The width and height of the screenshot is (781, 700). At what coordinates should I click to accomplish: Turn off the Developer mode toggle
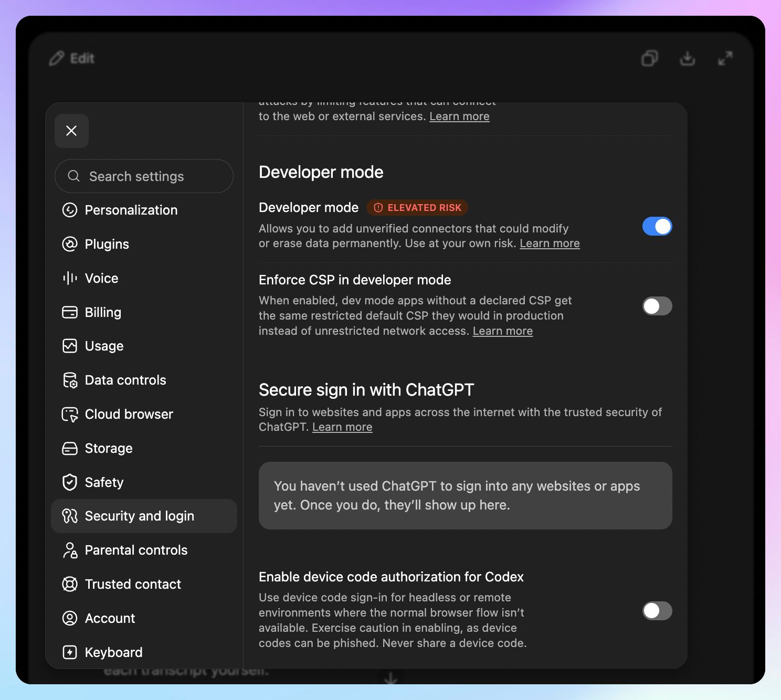[x=657, y=226]
